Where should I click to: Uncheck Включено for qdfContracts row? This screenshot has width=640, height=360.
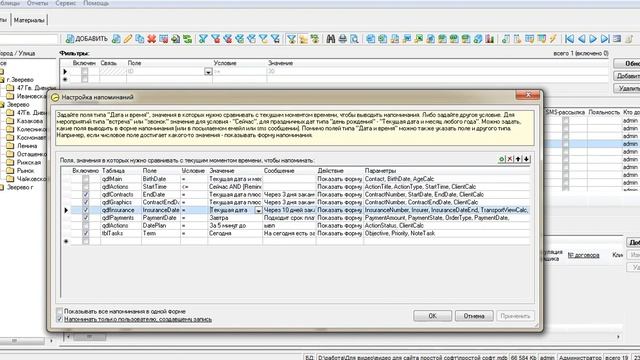coord(85,194)
